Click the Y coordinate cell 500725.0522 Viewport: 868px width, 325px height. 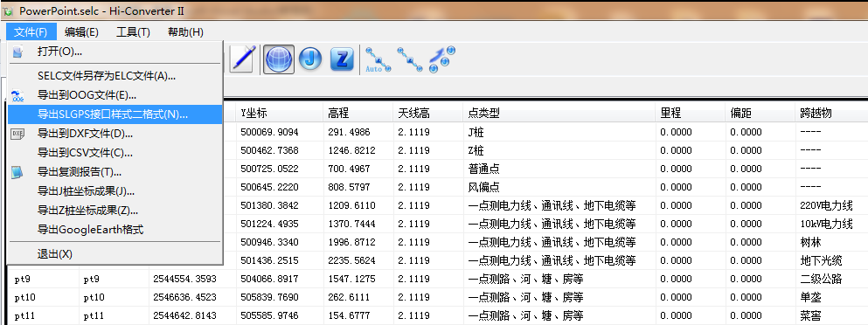click(x=280, y=169)
